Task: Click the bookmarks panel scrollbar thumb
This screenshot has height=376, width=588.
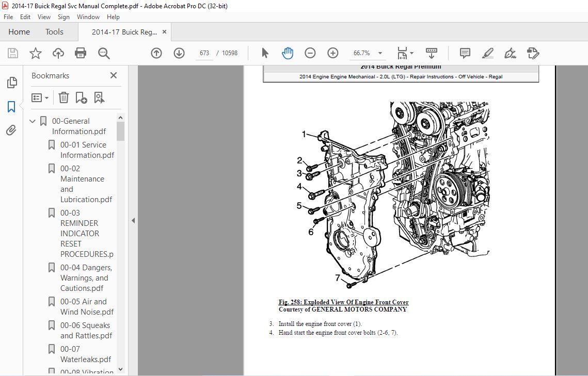Action: point(120,132)
